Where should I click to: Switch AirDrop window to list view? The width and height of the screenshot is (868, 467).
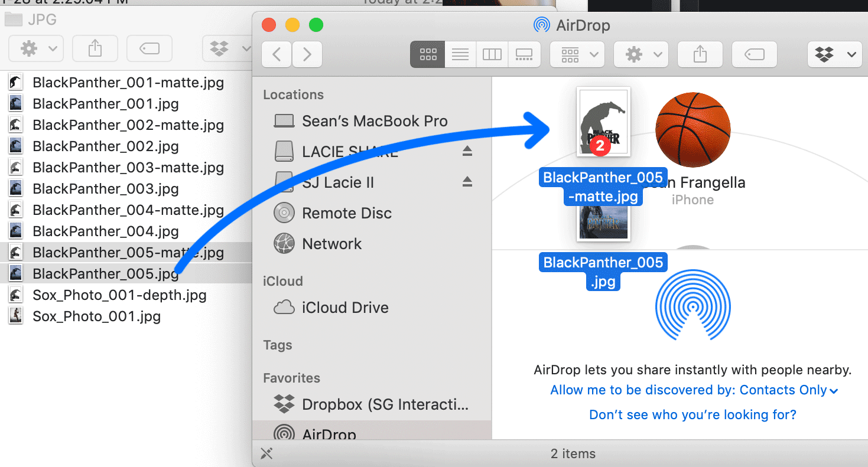[x=460, y=54]
